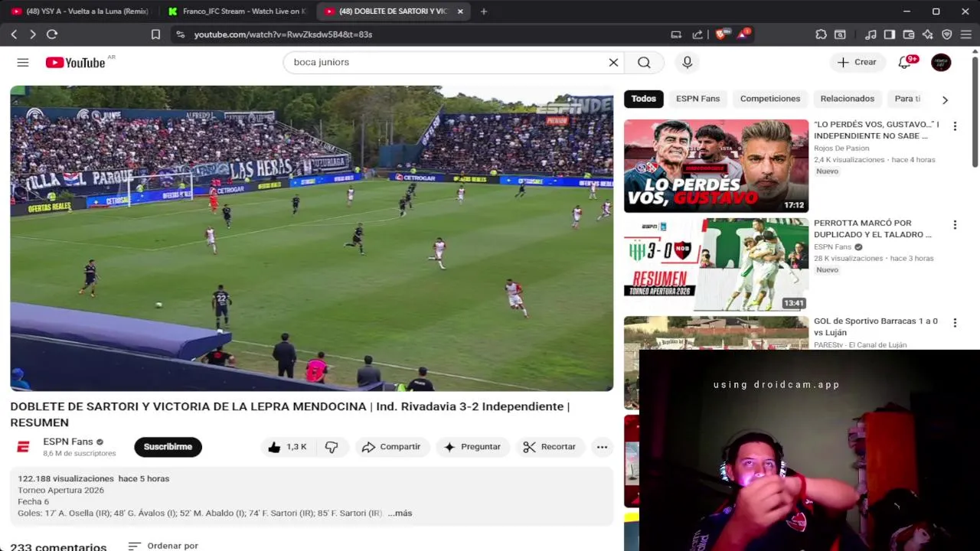980x551 pixels.
Task: Open Ordenar por comments sorting
Action: tap(163, 546)
